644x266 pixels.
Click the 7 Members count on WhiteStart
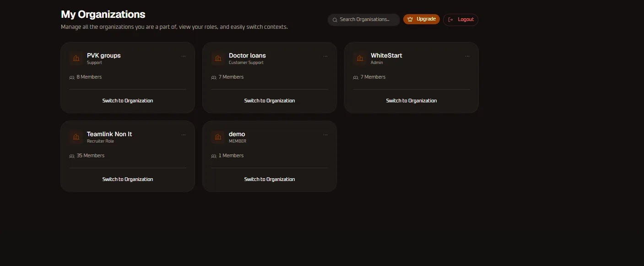point(373,77)
